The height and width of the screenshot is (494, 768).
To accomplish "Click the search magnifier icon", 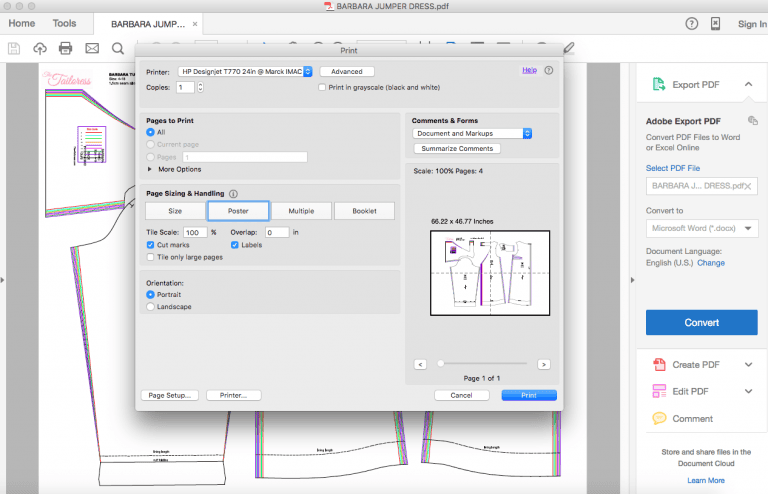I will 118,48.
